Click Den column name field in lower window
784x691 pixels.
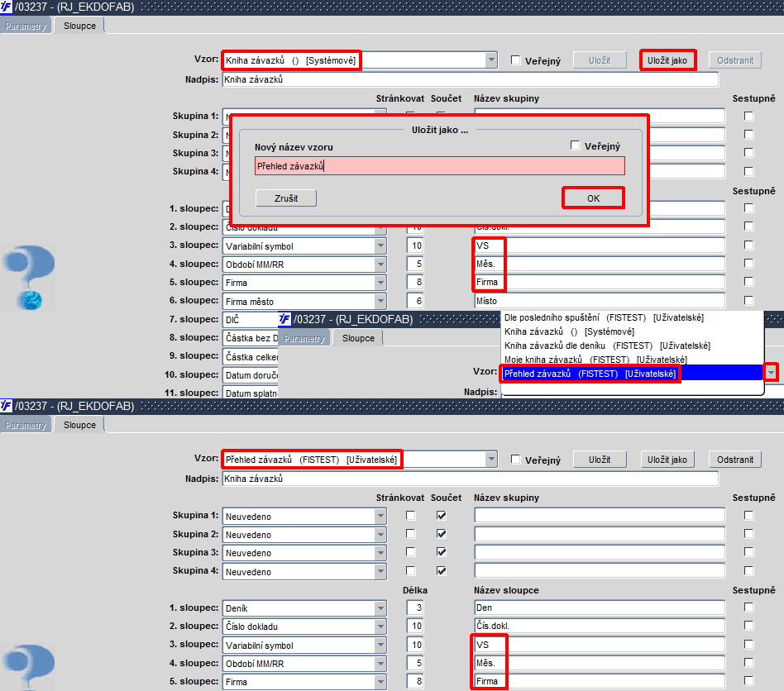600,608
